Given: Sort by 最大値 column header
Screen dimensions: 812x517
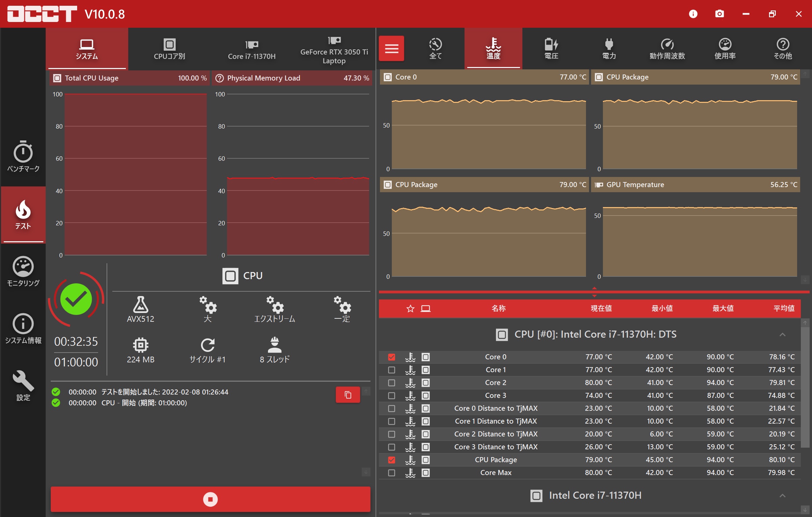Looking at the screenshot, I should click(723, 309).
